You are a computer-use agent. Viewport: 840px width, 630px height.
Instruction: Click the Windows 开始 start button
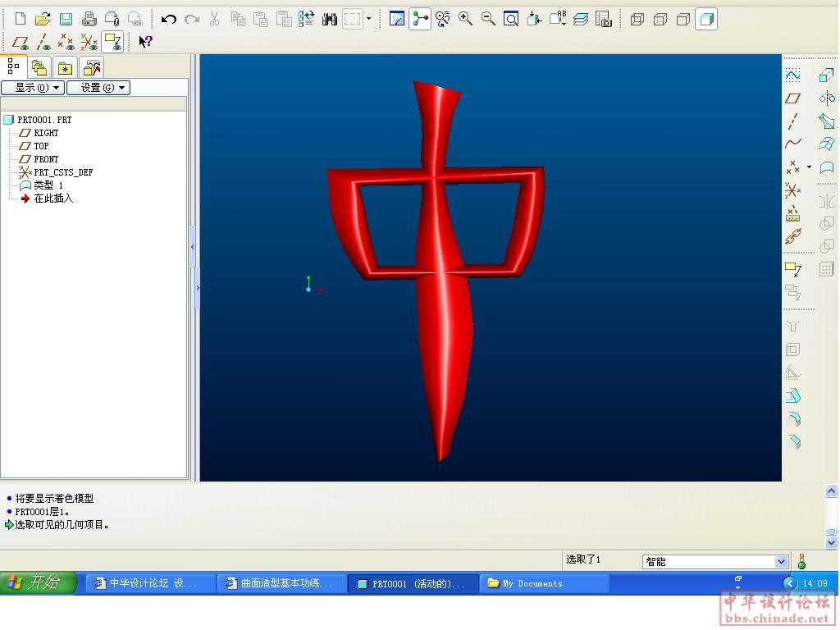[x=38, y=583]
